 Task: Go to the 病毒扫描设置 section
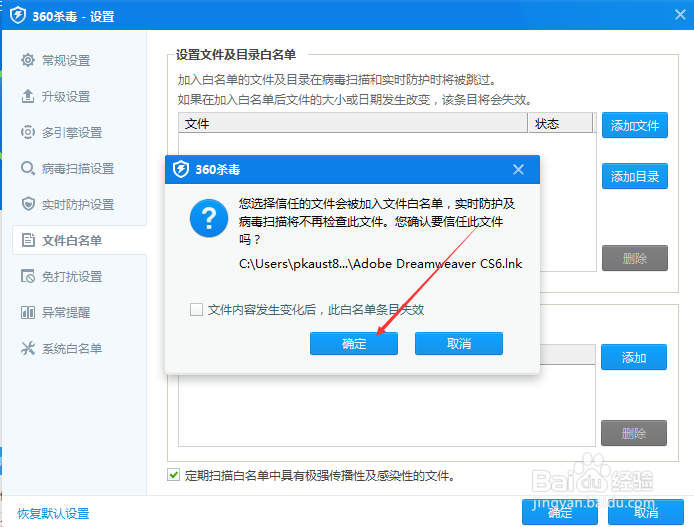tap(80, 168)
